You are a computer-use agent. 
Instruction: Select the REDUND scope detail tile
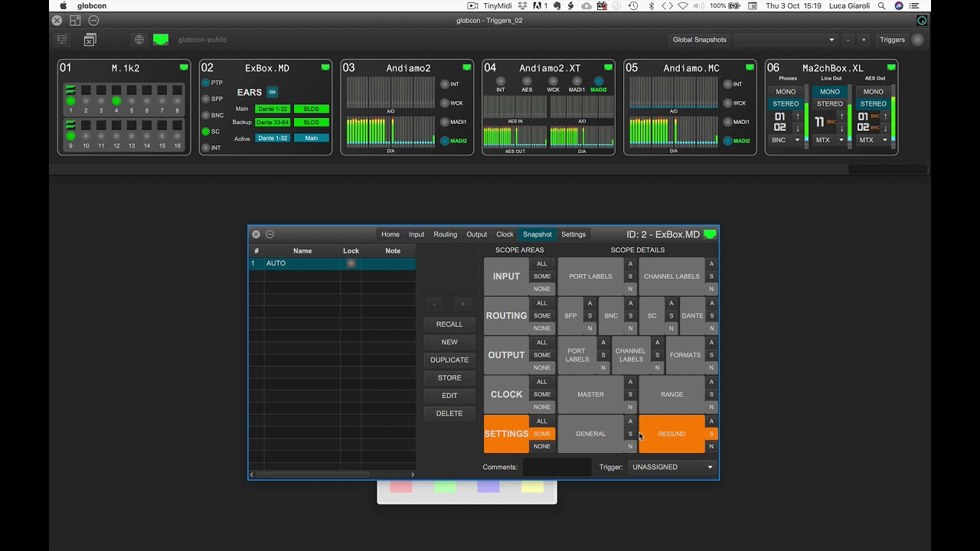[x=671, y=434]
